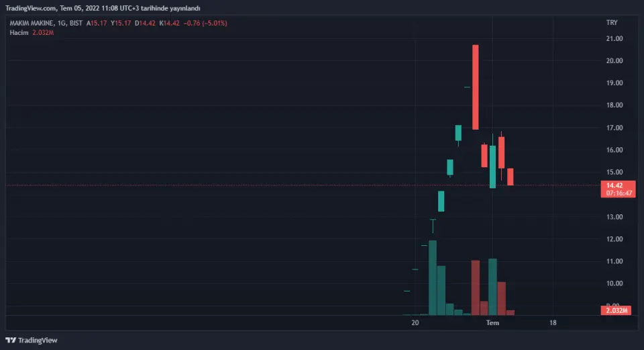Image resolution: width=644 pixels, height=350 pixels.
Task: Select the tallest green volume bar
Action: pos(433,277)
